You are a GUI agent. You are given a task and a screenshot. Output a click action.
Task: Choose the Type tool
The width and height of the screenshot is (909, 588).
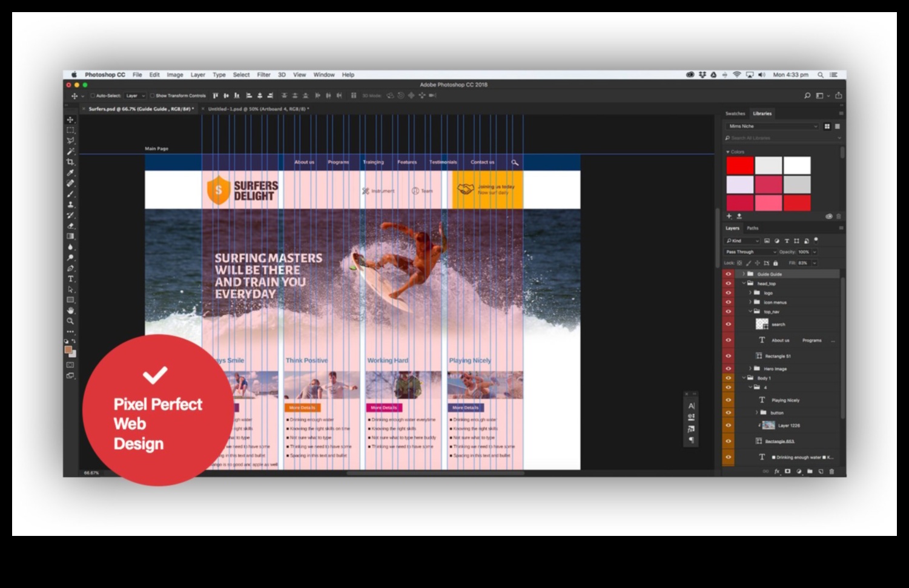click(x=71, y=279)
